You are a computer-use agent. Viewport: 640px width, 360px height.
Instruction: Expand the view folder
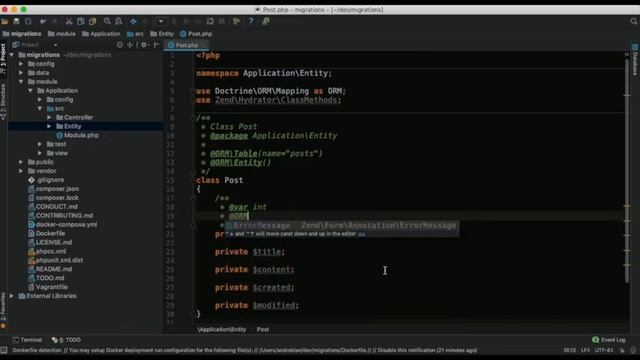click(x=40, y=153)
